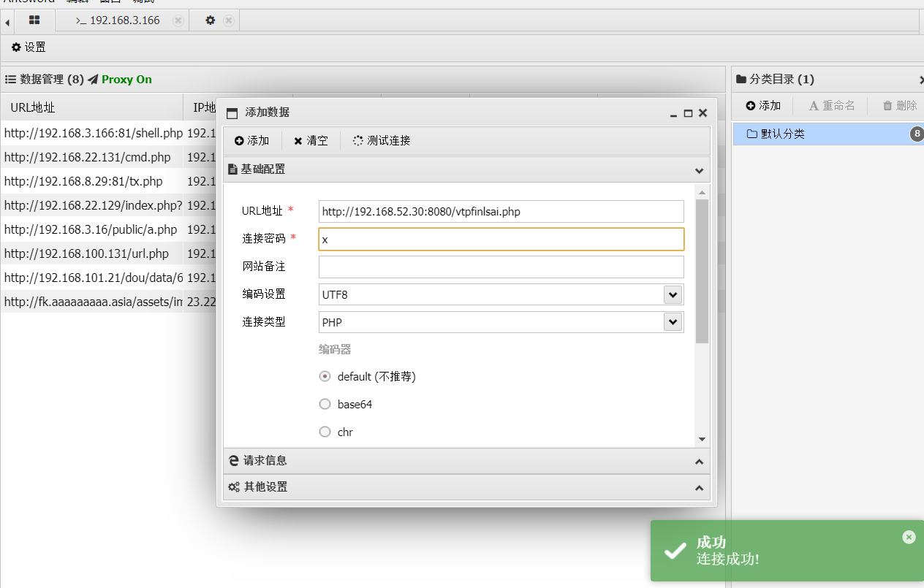Open the 连接类型 PHP dropdown
The width and height of the screenshot is (924, 588).
pyautogui.click(x=673, y=321)
